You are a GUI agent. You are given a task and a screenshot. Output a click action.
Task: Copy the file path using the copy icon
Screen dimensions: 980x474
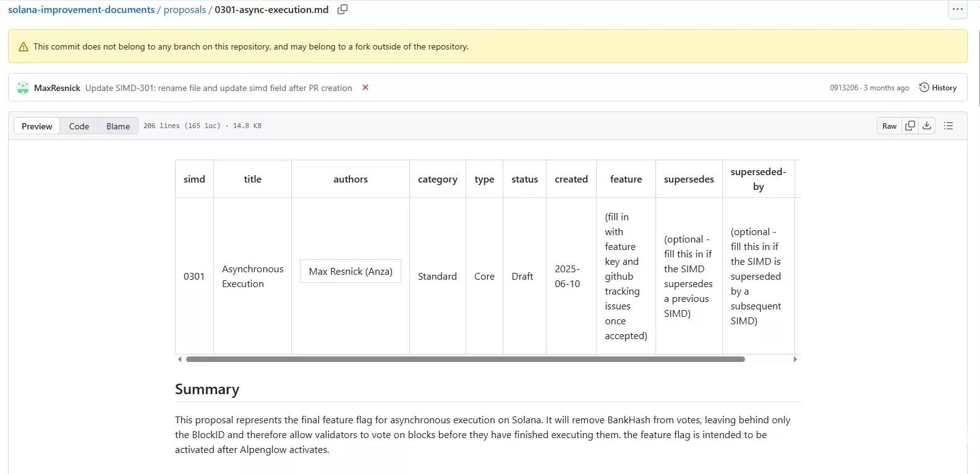click(x=343, y=9)
